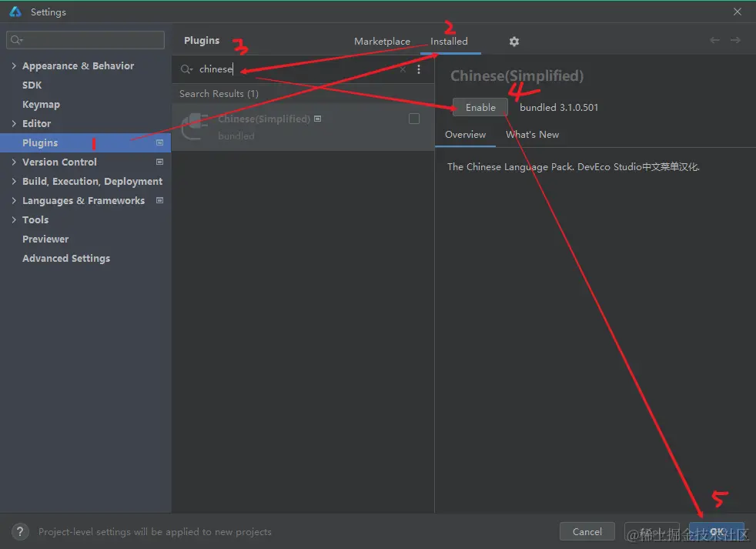
Task: Click the Cancel button
Action: coord(587,531)
